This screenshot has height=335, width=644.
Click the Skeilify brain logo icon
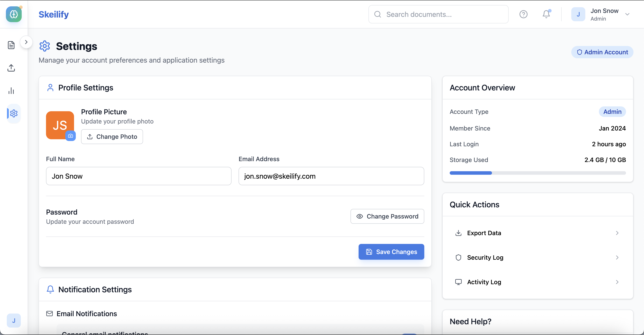coord(14,14)
